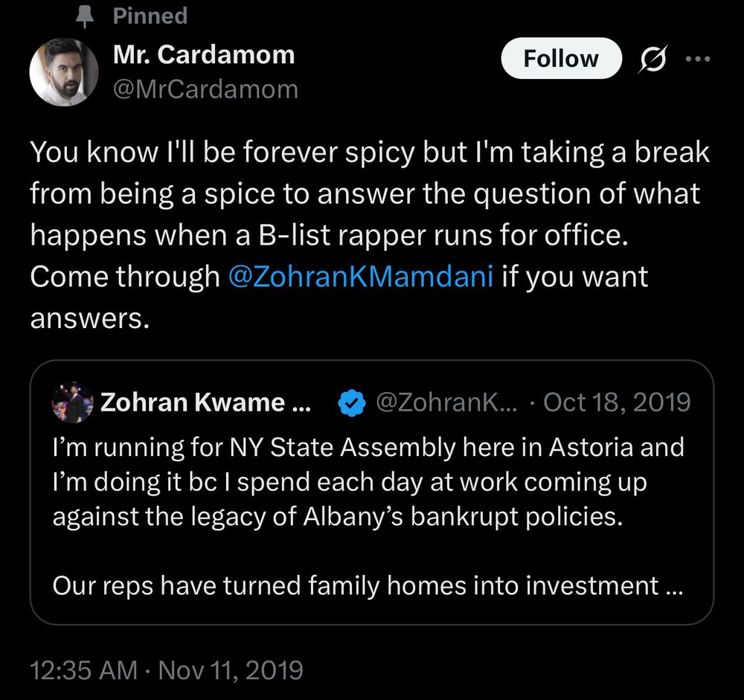Screen dimensions: 744x700
Task: Click the Pinned label
Action: coord(150,16)
